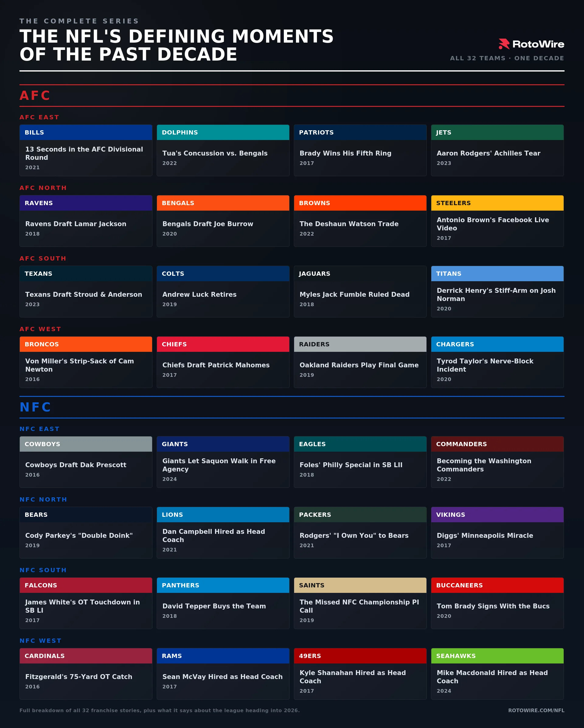
Task: Select 'Cody Parkey's "Double Doink"' moment
Action: [79, 536]
